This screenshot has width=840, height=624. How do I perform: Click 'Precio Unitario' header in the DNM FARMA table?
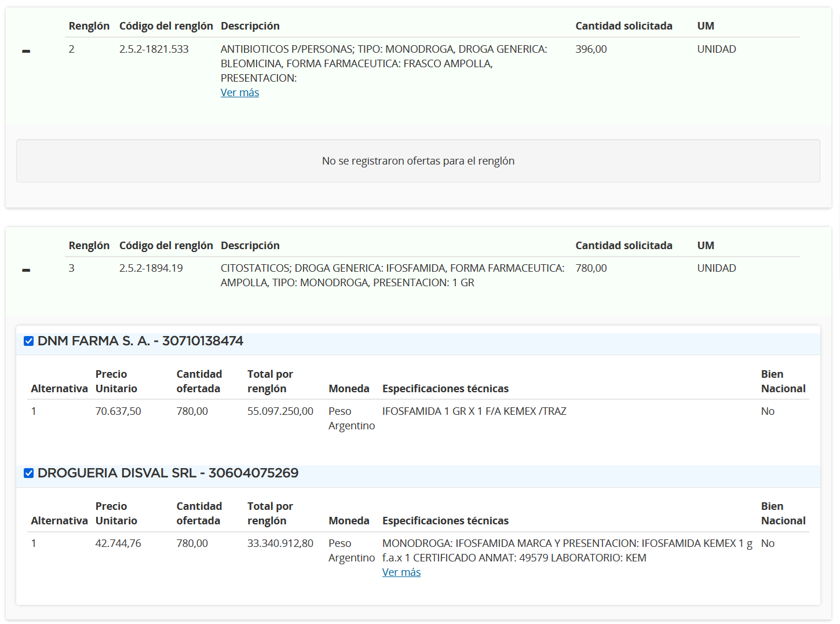coord(116,381)
